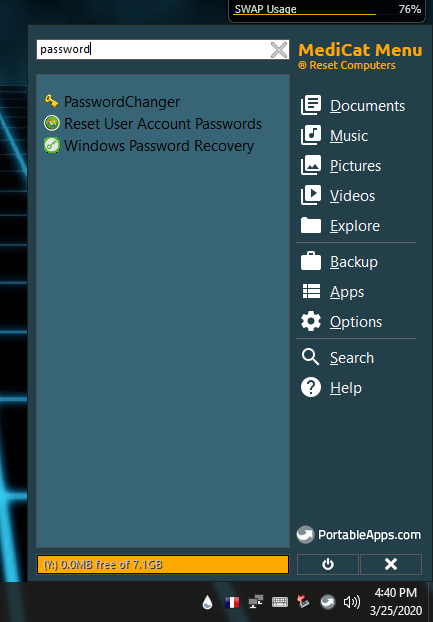Click the red device tray icon
The width and height of the screenshot is (433, 622).
click(x=304, y=602)
